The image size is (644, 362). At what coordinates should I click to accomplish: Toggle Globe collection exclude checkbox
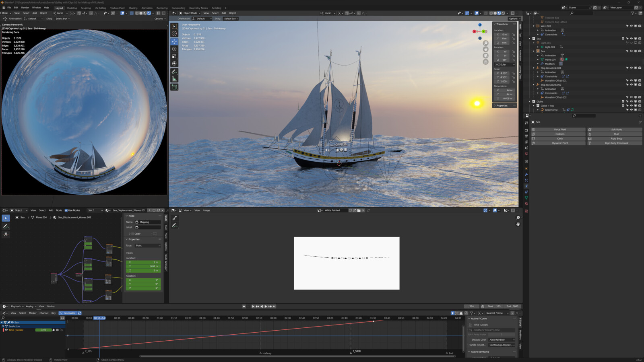[x=623, y=101]
